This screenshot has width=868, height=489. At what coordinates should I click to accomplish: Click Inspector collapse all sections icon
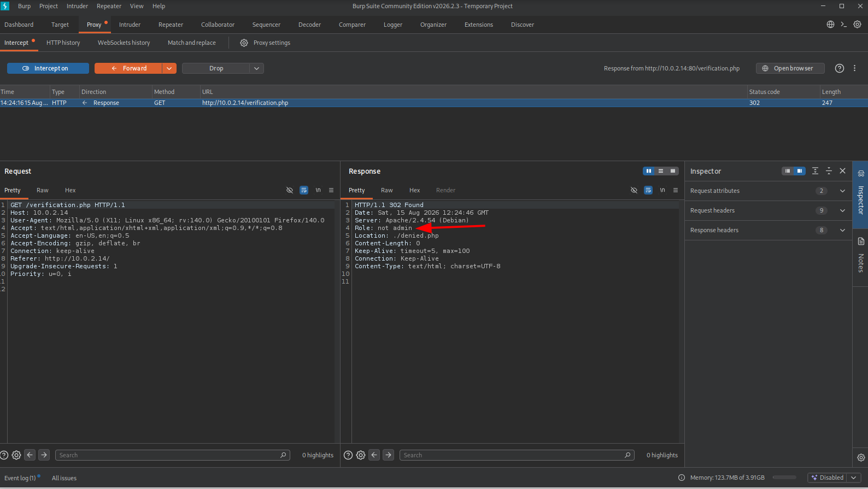pos(829,171)
